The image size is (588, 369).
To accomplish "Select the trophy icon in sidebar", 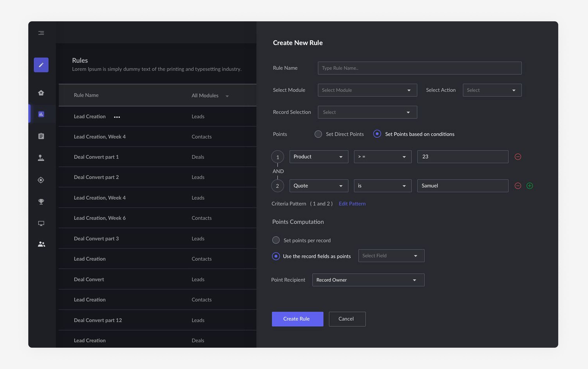I will click(41, 202).
